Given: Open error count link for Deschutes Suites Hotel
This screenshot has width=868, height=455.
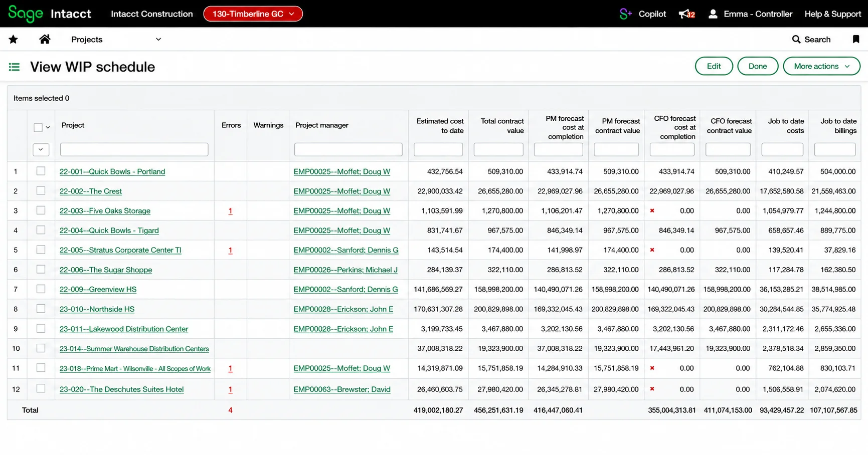Looking at the screenshot, I should coord(230,389).
